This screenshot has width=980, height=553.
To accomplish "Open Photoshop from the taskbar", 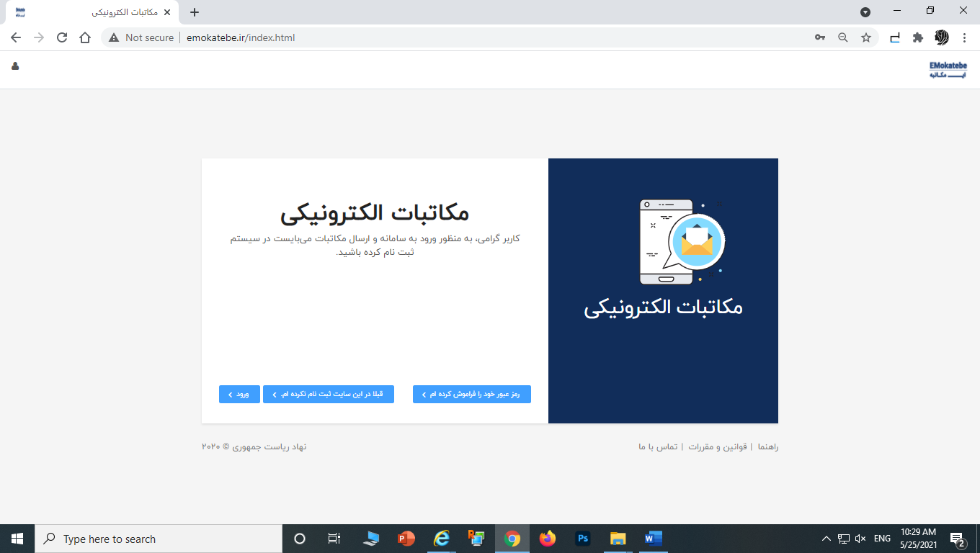I will pos(583,539).
